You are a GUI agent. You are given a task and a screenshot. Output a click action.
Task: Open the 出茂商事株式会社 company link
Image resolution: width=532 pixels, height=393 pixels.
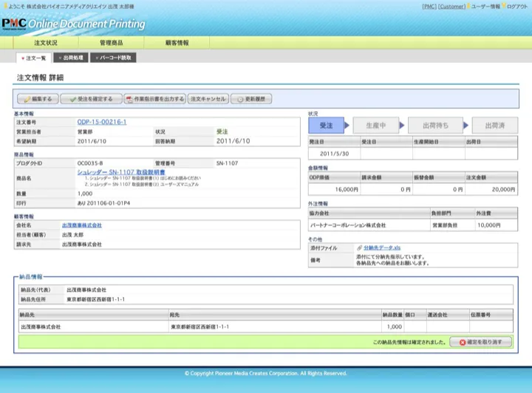click(x=82, y=225)
